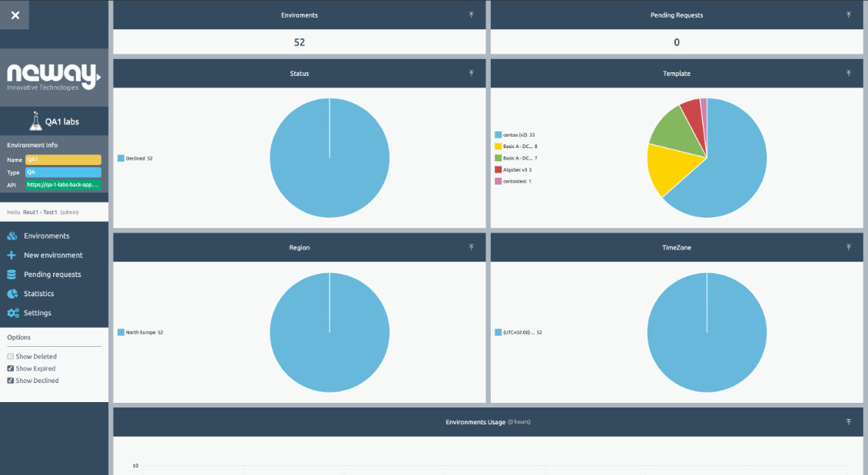Viewport: 868px width, 475px height.
Task: Collapse the Region panel
Action: pos(471,247)
